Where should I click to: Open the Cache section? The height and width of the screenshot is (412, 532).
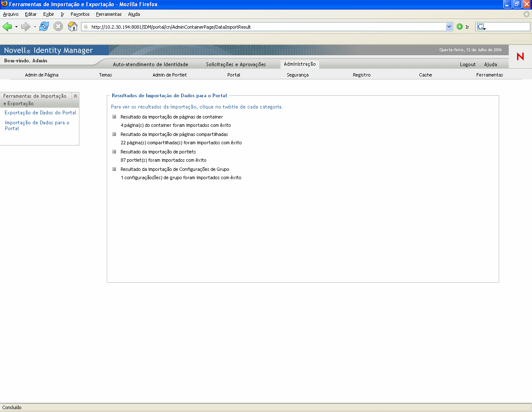pos(426,75)
